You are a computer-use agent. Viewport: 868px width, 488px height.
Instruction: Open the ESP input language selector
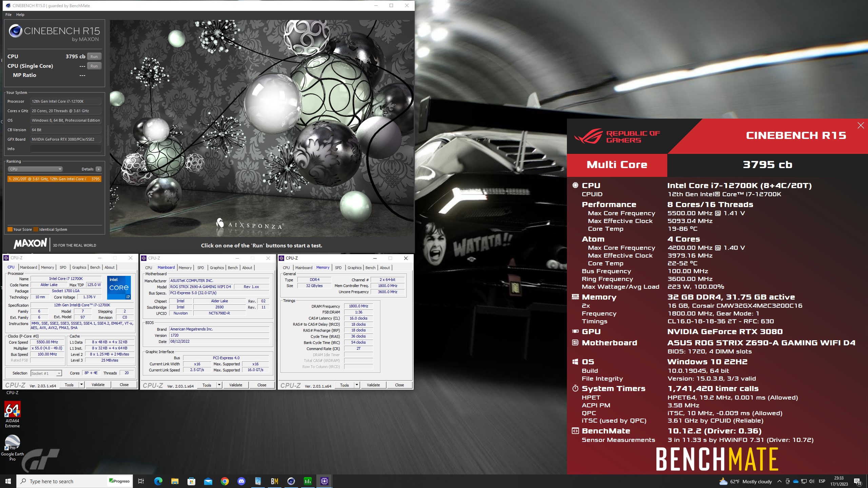point(822,481)
